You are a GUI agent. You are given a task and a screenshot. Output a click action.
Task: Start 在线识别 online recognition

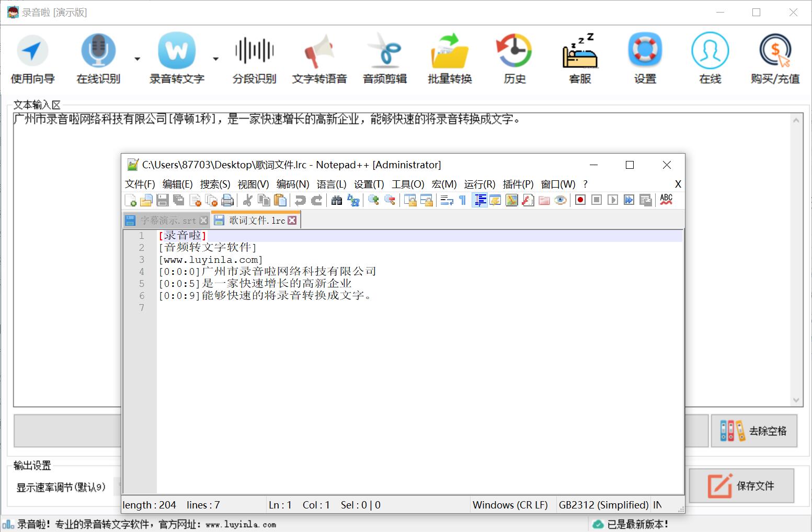(98, 59)
